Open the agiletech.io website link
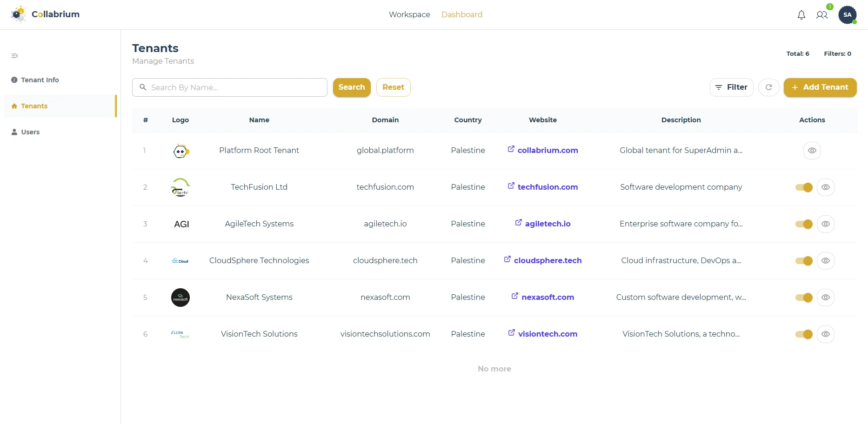Viewport: 868px width, 424px height. click(543, 224)
